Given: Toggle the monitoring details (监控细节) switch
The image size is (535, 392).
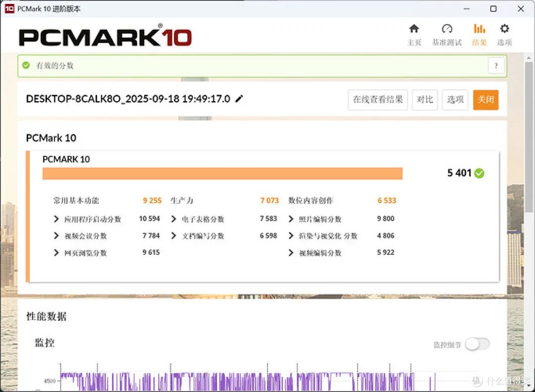Looking at the screenshot, I should pos(477,344).
